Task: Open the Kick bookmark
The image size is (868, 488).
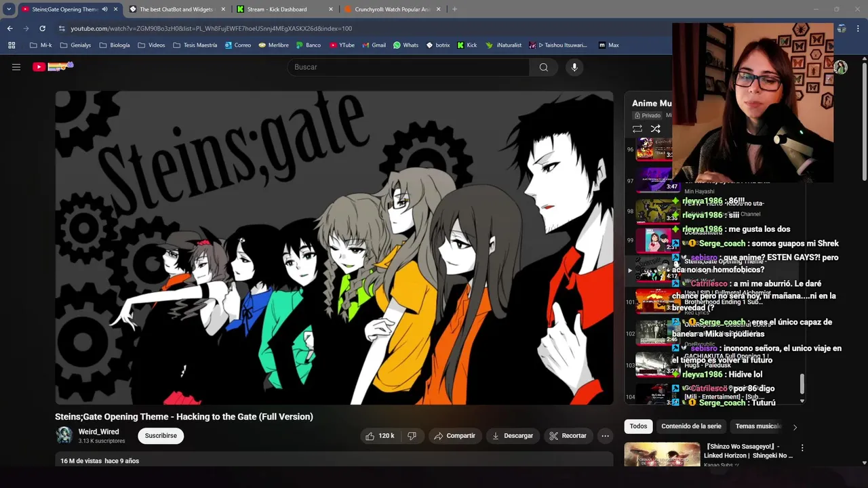Action: 467,45
